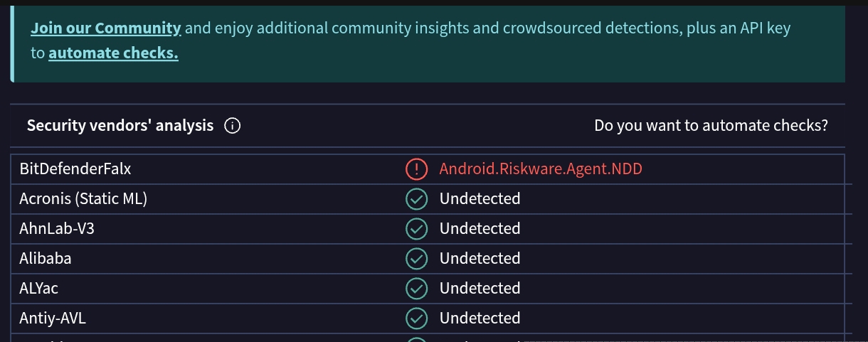Click the ALYac undetected checkmark icon
The width and height of the screenshot is (868, 342).
(416, 289)
